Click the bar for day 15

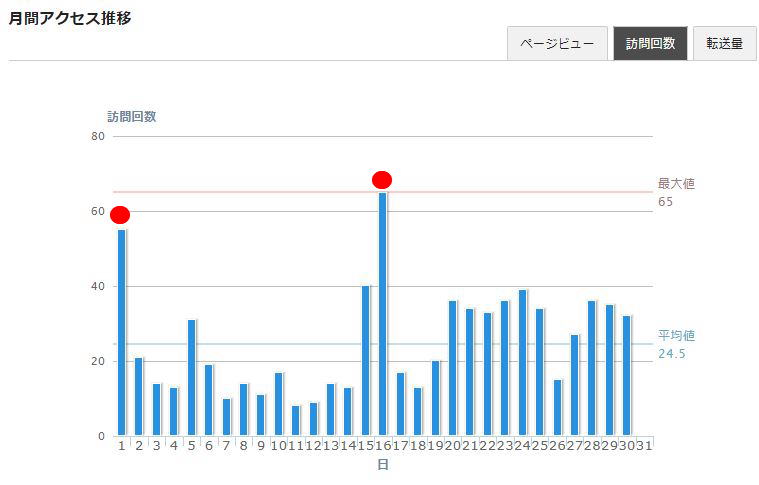point(365,361)
